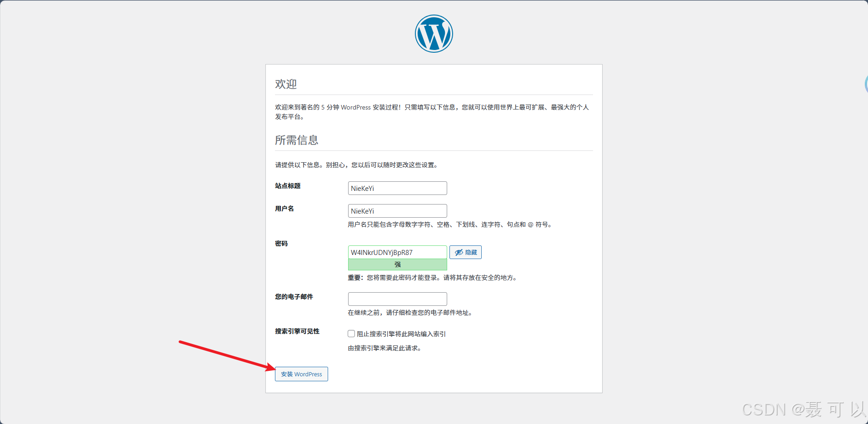Image resolution: width=868 pixels, height=424 pixels.
Task: Click the 站点标题 label
Action: (288, 186)
